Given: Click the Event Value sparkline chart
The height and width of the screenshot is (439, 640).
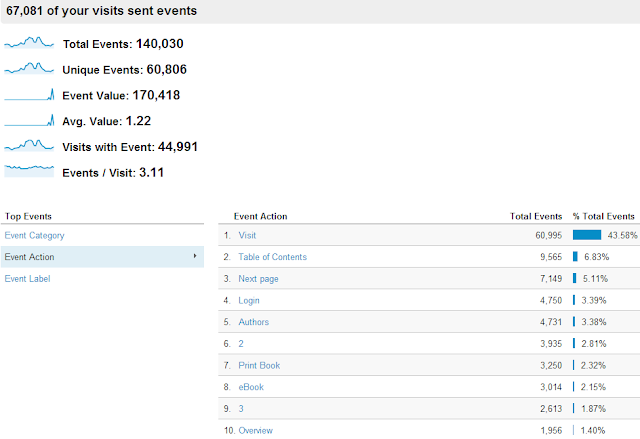Looking at the screenshot, I should click(29, 95).
